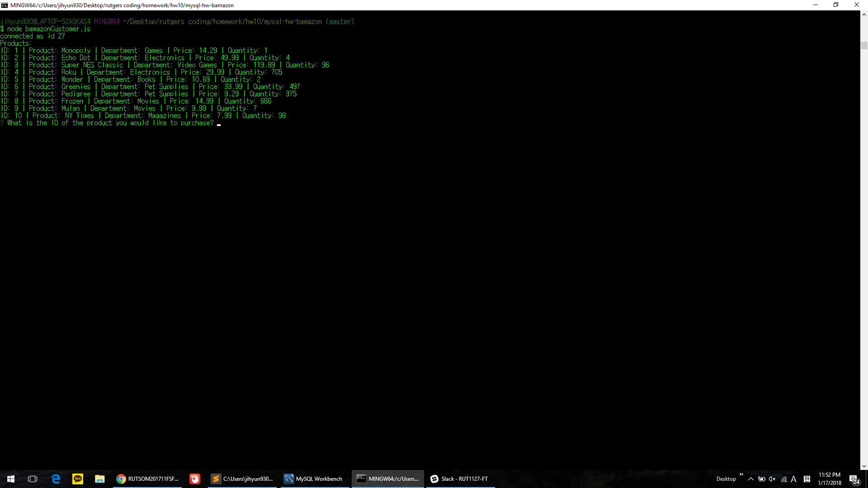The width and height of the screenshot is (868, 488).
Task: Switch to MySQL Workbench
Action: click(x=314, y=479)
